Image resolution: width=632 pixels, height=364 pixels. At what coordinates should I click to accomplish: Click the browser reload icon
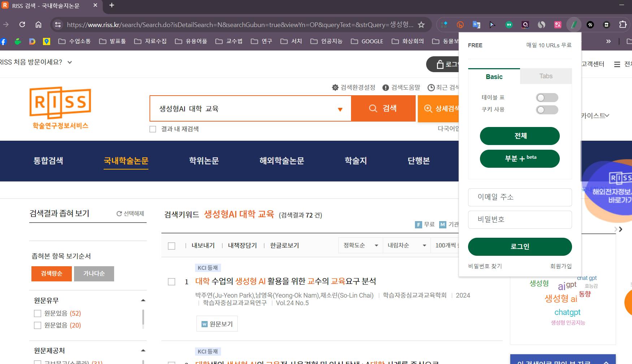point(22,25)
